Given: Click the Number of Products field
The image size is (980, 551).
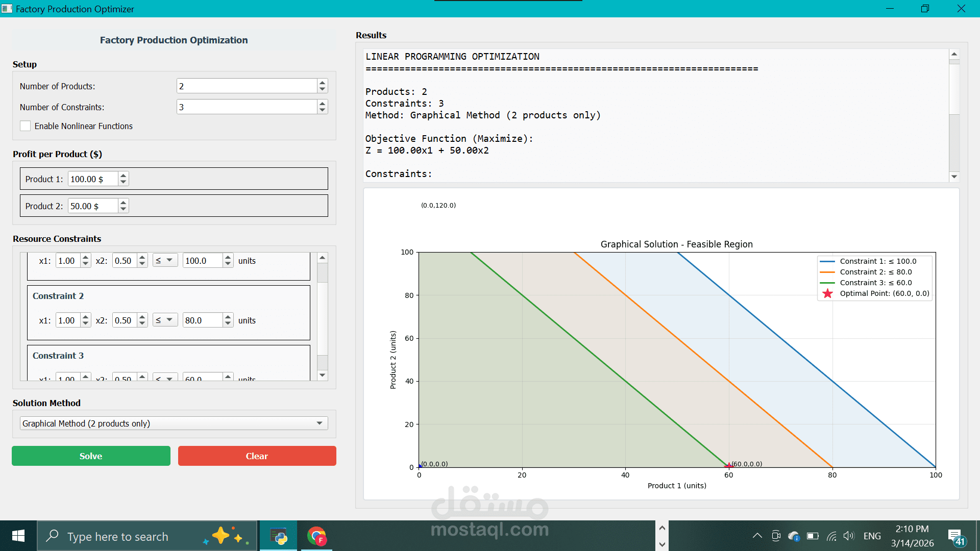Looking at the screenshot, I should point(247,86).
